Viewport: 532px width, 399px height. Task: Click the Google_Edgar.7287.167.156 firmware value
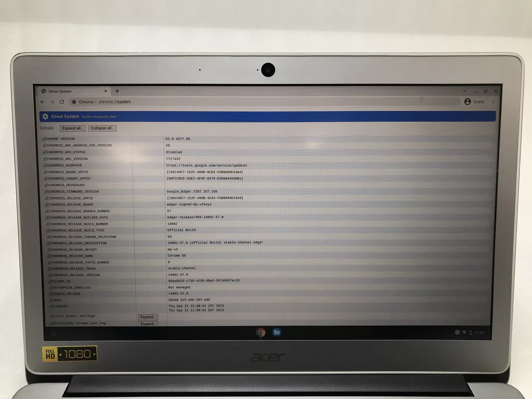pos(192,192)
